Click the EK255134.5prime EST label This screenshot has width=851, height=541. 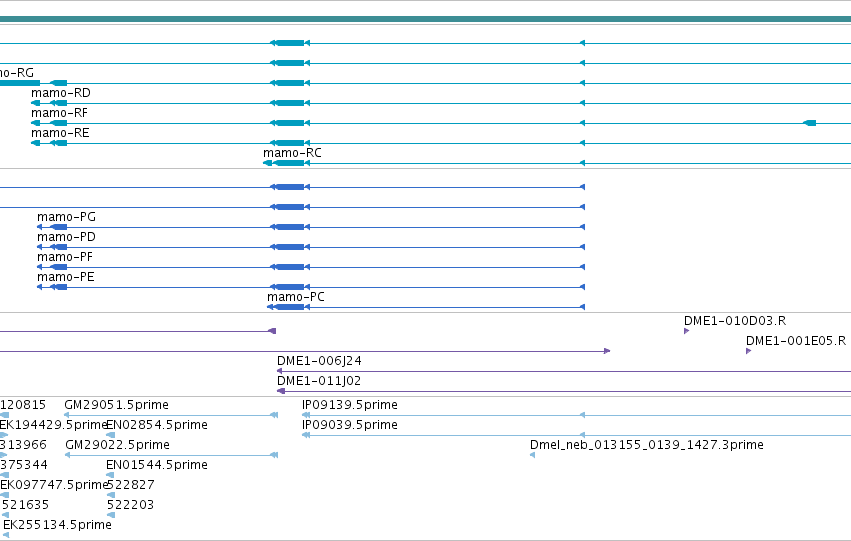click(58, 525)
